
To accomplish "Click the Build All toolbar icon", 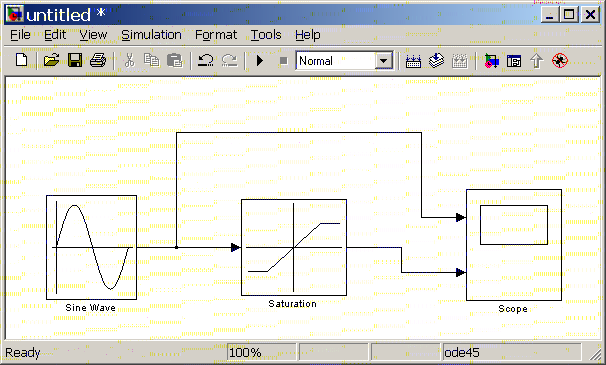I will [x=413, y=61].
